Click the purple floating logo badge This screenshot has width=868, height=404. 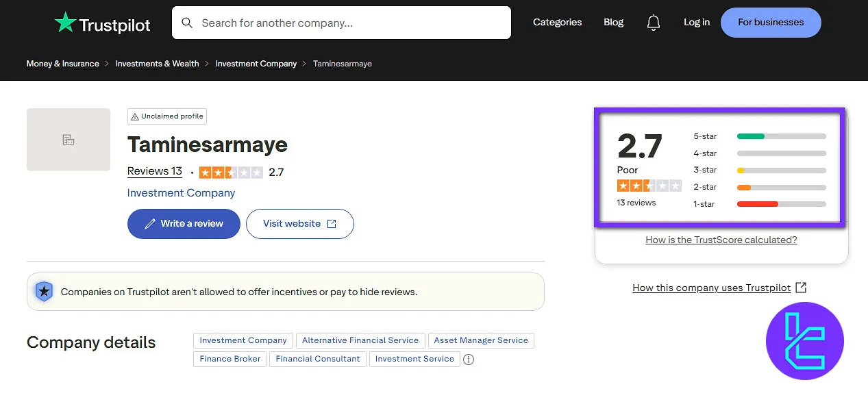[x=805, y=340]
